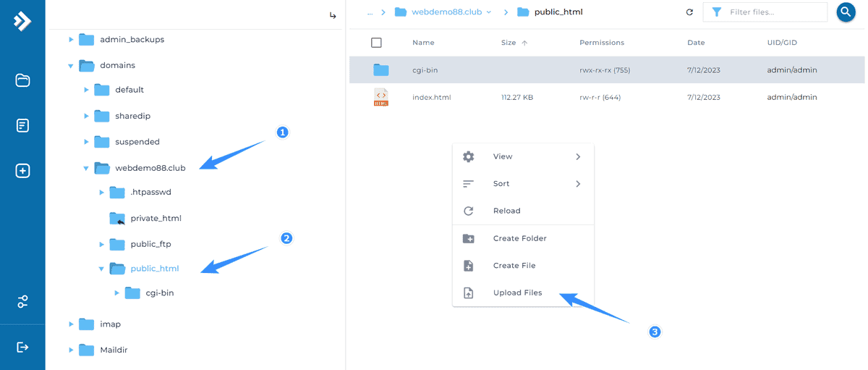Click the add new sidebar icon

(22, 172)
